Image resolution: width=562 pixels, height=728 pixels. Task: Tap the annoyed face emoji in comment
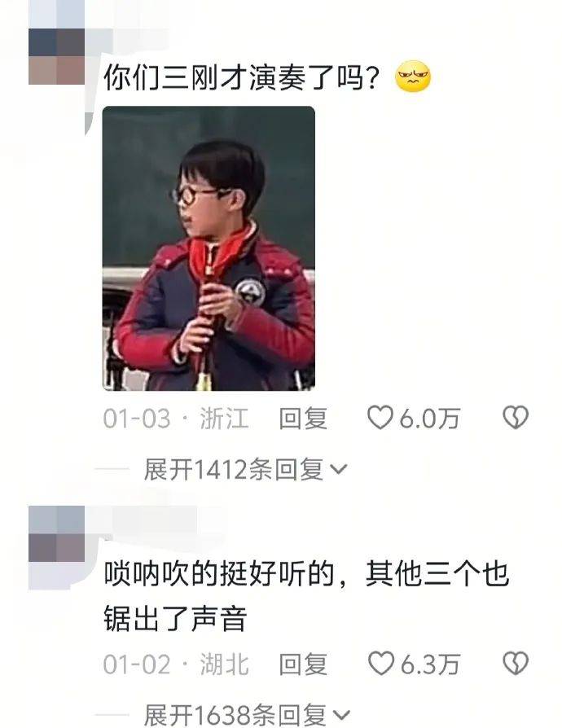[x=413, y=77]
